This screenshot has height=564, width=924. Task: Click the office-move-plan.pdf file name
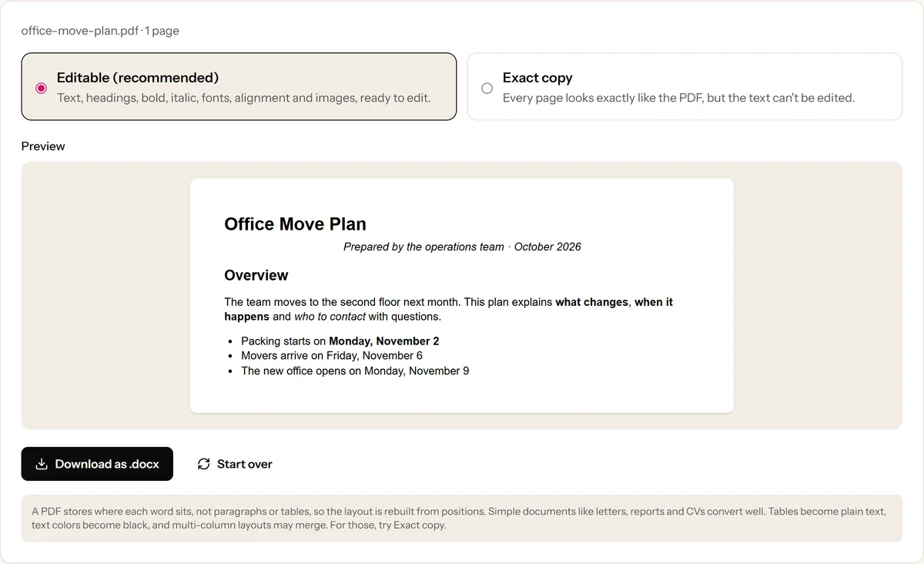[x=81, y=31]
